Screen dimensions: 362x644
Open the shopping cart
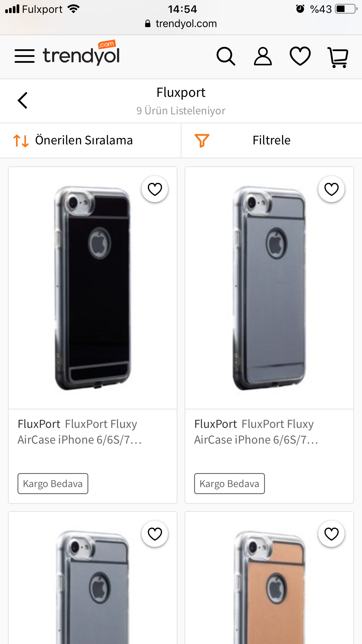coord(338,57)
